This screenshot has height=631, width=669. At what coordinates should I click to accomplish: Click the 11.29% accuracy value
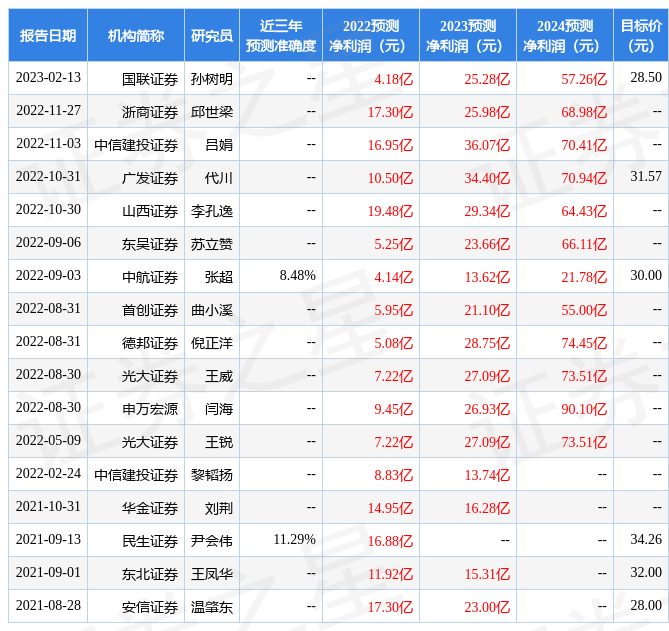294,539
